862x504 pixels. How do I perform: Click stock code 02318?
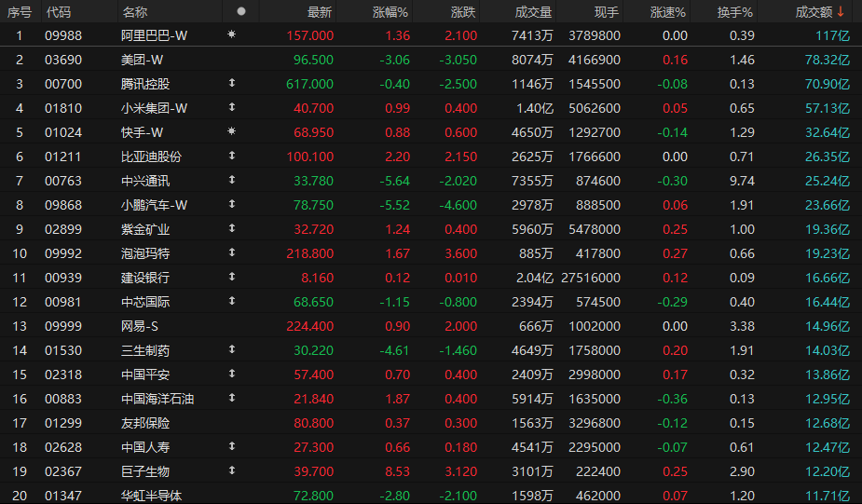click(x=63, y=375)
